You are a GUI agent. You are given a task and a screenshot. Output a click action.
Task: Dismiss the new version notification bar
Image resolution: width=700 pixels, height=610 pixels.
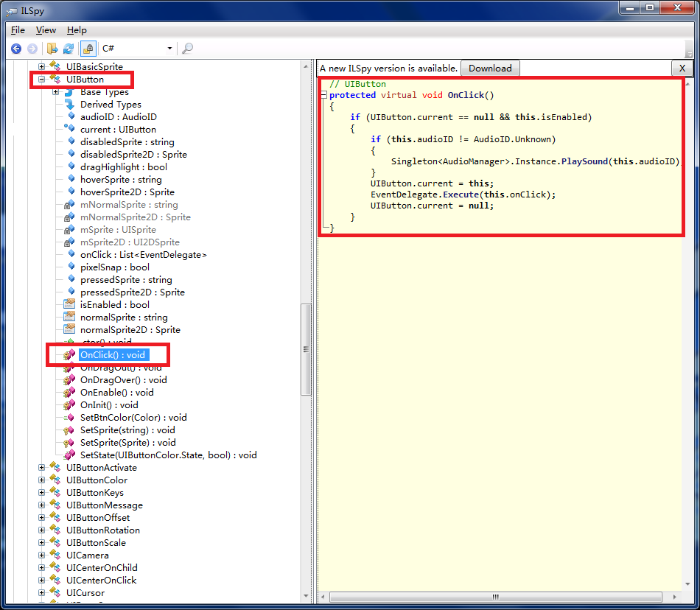(682, 69)
